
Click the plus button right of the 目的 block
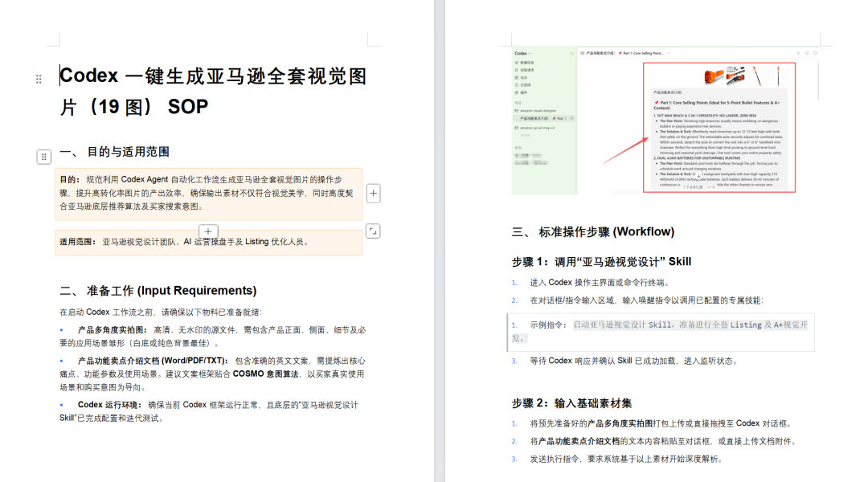pos(374,194)
